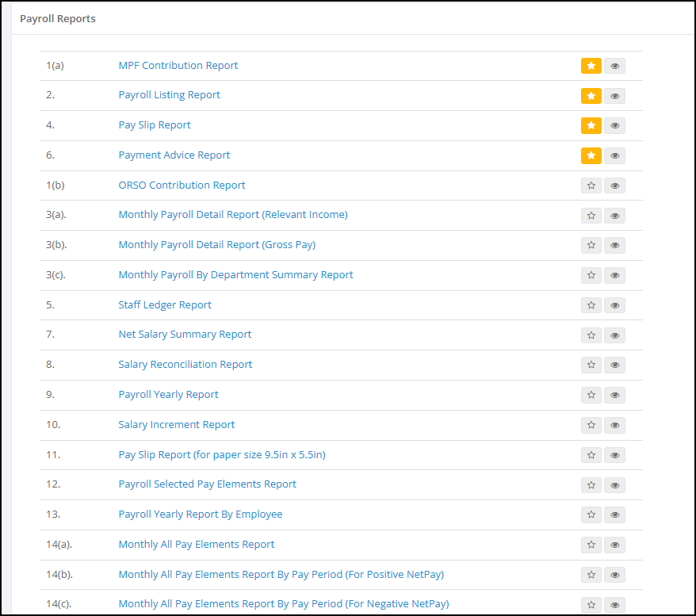Unfavorite the MPF Contribution Report star
696x616 pixels.
[591, 66]
